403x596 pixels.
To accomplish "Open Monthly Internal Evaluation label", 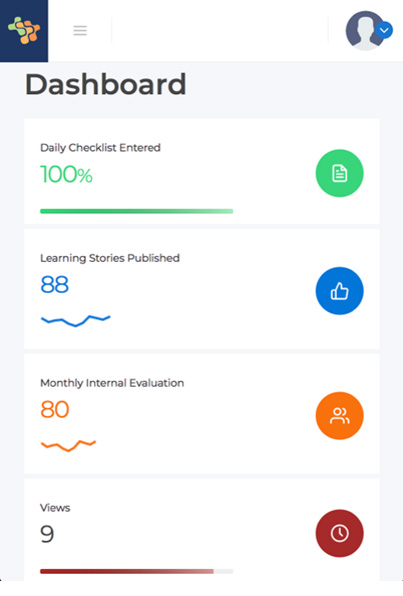I will [x=112, y=383].
